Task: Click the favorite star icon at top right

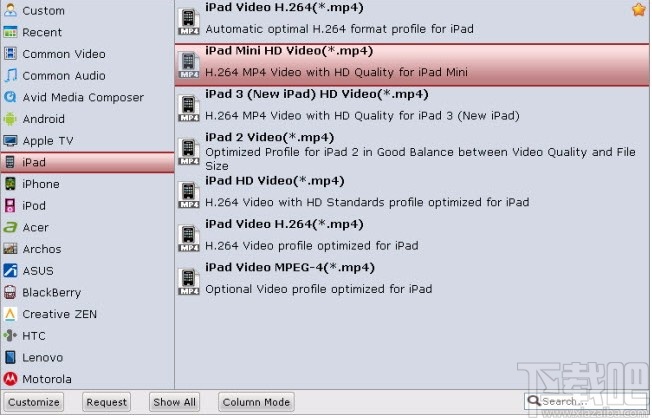Action: 639,9
